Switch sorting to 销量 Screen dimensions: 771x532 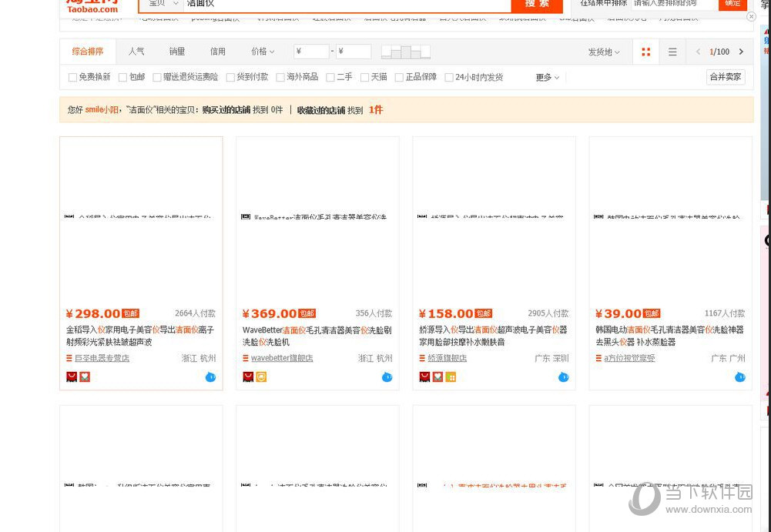(x=176, y=52)
